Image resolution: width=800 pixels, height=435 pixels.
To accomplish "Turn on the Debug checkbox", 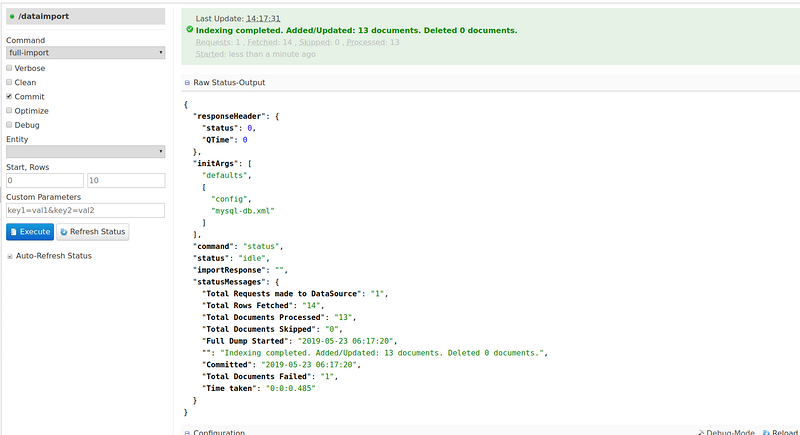I will tap(9, 125).
